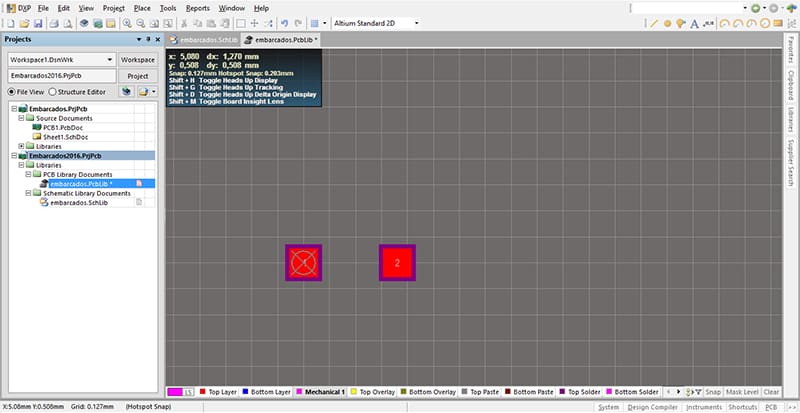Open the Place menu
The width and height of the screenshot is (800, 413).
click(141, 7)
